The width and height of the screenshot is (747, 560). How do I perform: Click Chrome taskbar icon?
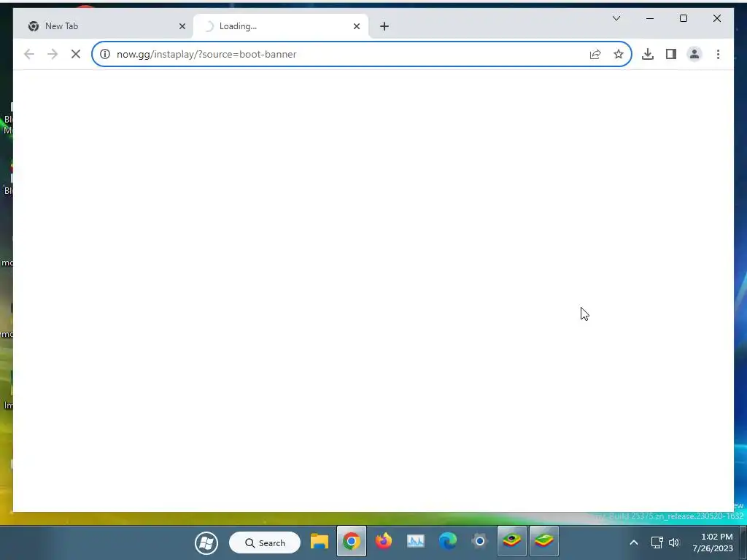point(351,542)
